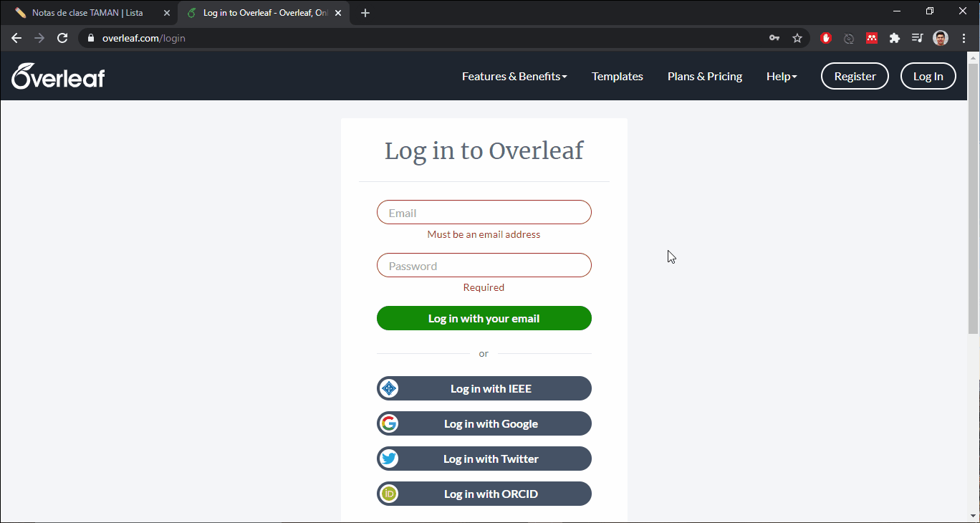Open the Chrome extensions puzzle icon

[x=894, y=38]
